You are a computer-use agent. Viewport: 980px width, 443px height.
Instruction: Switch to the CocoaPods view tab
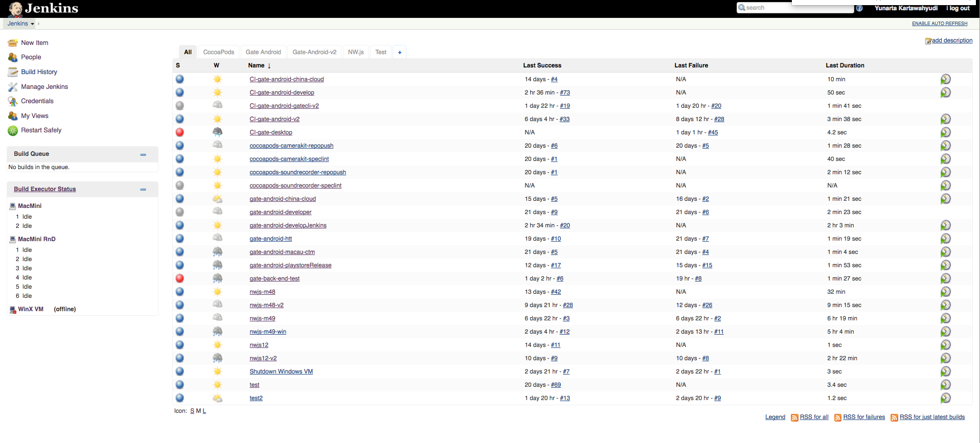pos(218,52)
